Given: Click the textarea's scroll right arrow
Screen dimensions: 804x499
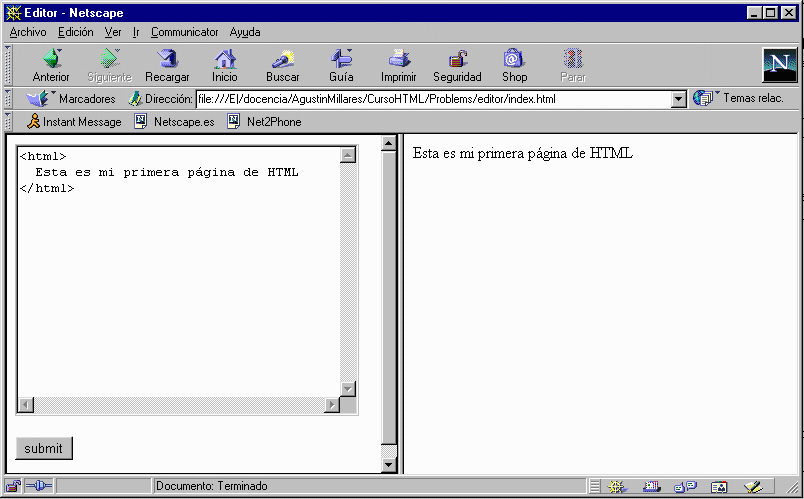Looking at the screenshot, I should click(x=332, y=405).
